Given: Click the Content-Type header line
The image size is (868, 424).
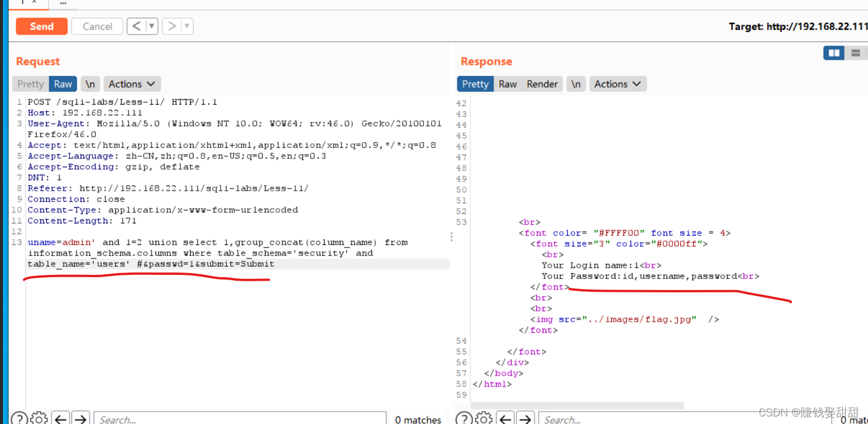Looking at the screenshot, I should 163,209.
